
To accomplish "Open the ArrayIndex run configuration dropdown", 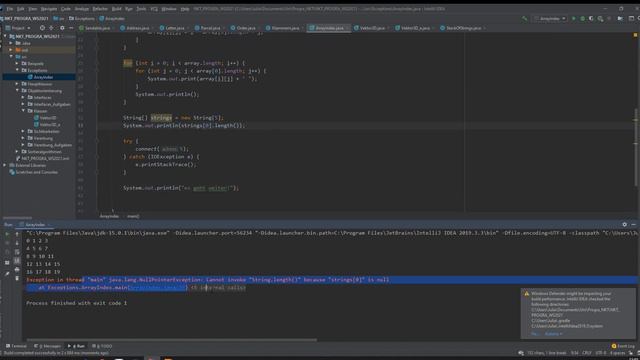I will pos(550,18).
